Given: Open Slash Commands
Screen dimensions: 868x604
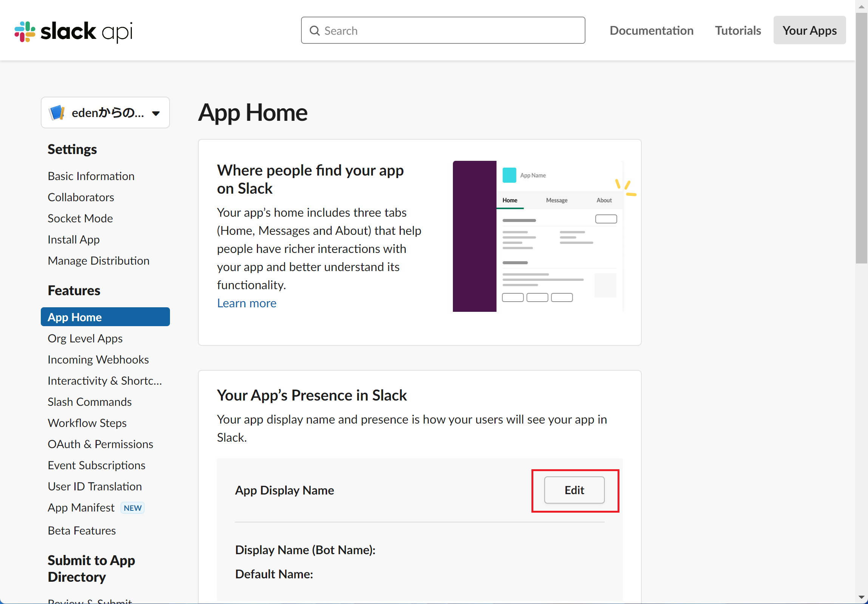Looking at the screenshot, I should click(x=90, y=402).
